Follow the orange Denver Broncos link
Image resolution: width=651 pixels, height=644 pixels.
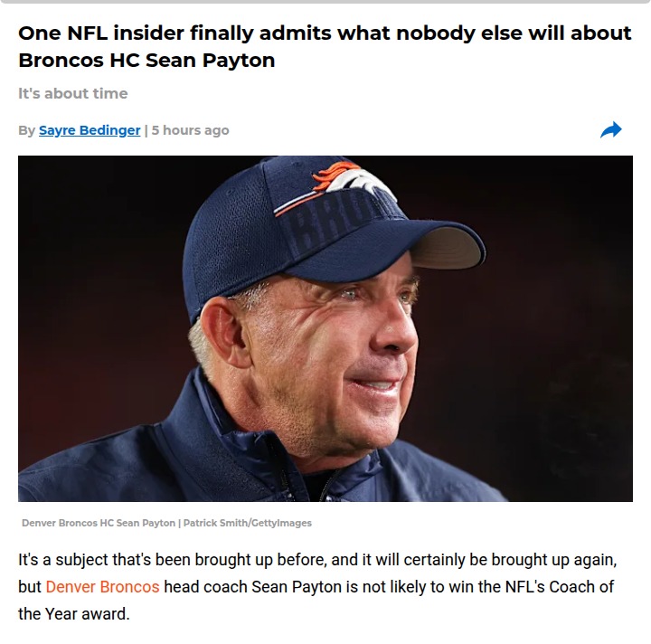click(x=102, y=587)
